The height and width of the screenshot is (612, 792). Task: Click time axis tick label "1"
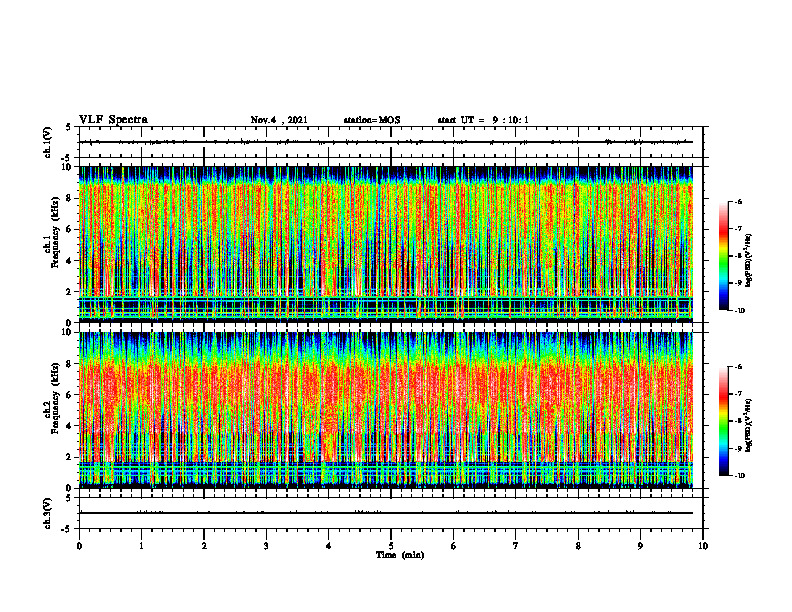tap(141, 546)
